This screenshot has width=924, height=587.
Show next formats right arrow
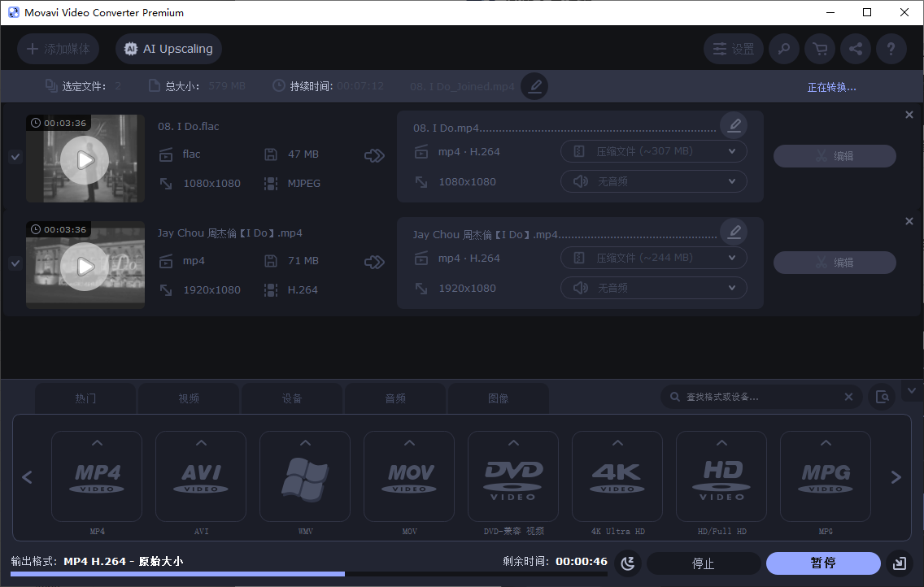(x=896, y=477)
